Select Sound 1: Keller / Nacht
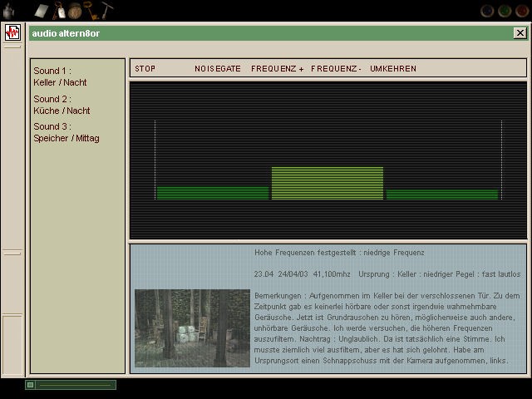The width and height of the screenshot is (532, 399). (61, 77)
